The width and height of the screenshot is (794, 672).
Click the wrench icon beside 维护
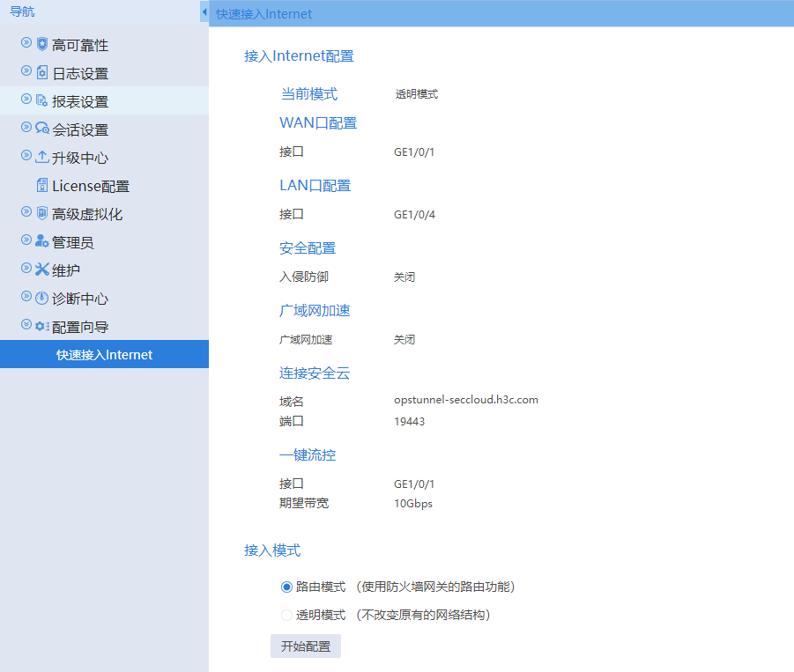[x=42, y=270]
